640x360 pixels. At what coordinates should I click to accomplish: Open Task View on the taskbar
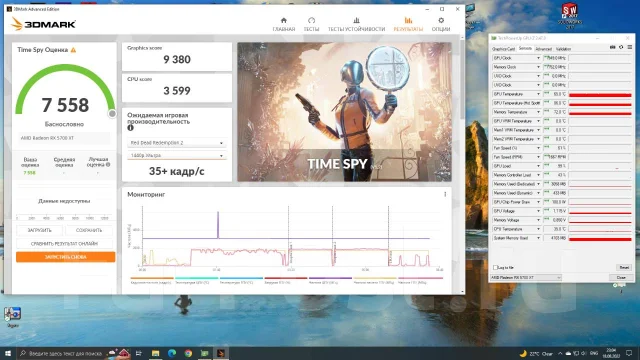tap(139, 353)
